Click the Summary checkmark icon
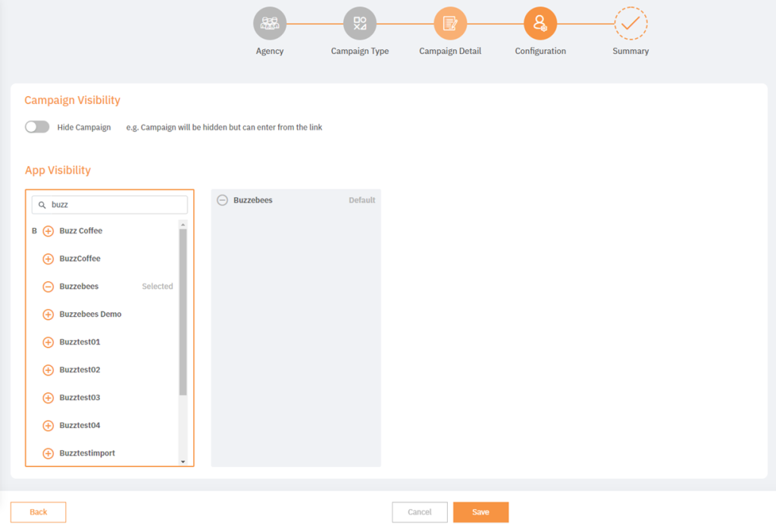The height and width of the screenshot is (532, 776). pos(630,23)
